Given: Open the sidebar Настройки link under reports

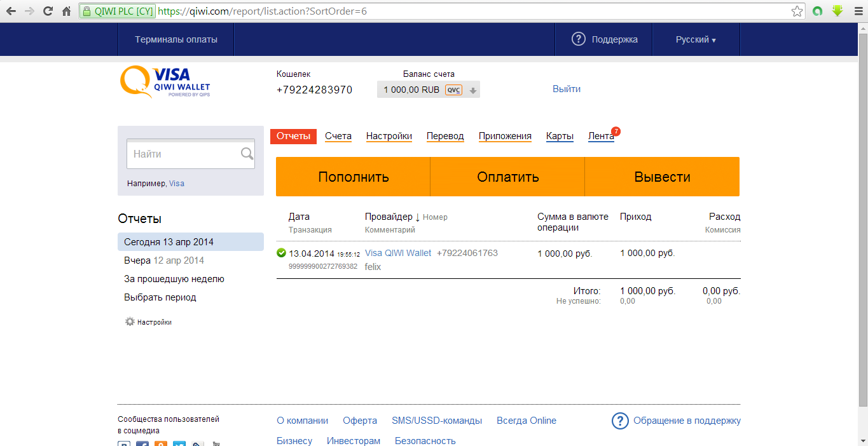Looking at the screenshot, I should point(155,322).
